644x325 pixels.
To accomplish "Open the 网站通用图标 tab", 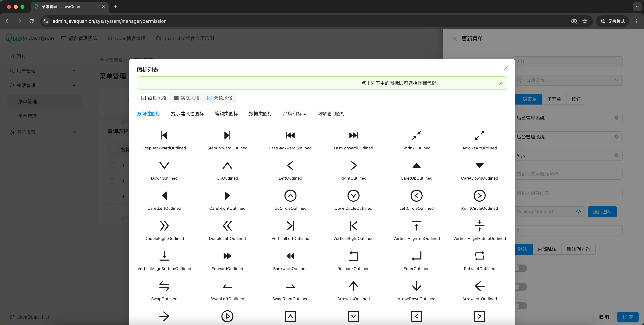I will click(331, 114).
